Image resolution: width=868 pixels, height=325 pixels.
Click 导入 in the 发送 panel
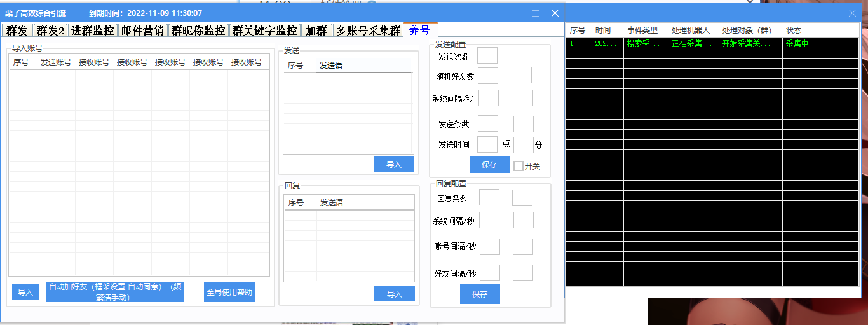[x=394, y=164]
